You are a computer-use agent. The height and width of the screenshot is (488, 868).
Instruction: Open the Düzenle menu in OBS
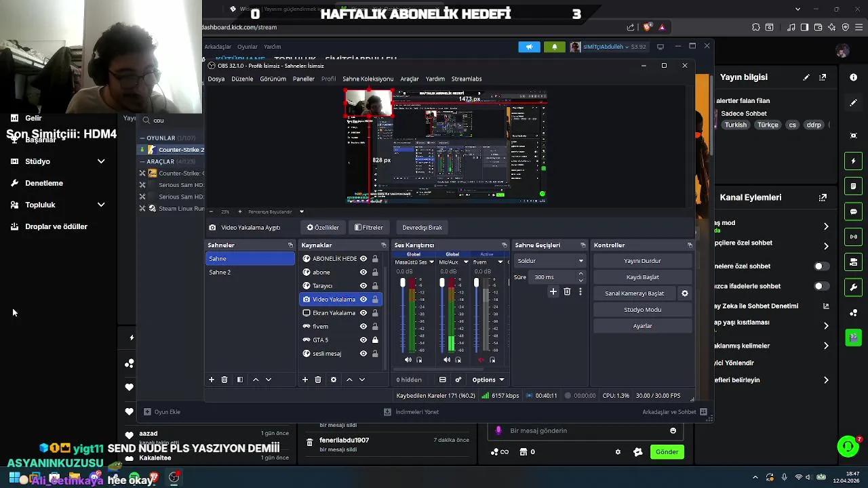(x=242, y=79)
